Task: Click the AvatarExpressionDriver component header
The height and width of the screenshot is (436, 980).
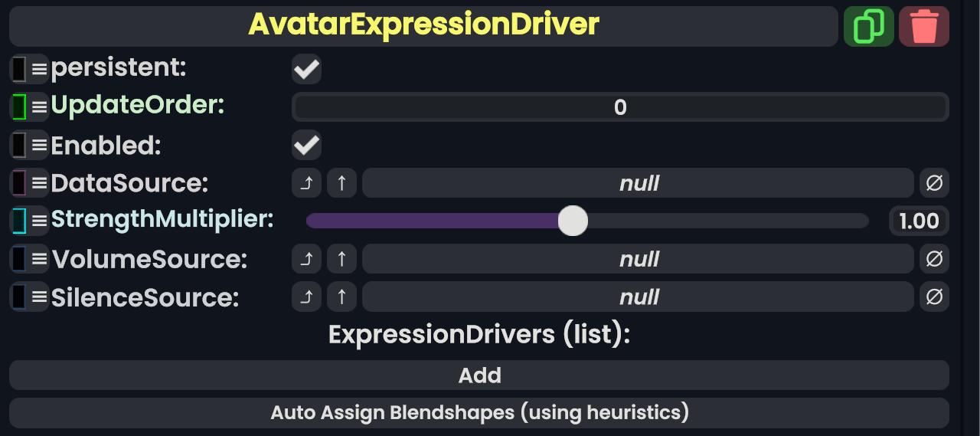Action: pos(423,25)
